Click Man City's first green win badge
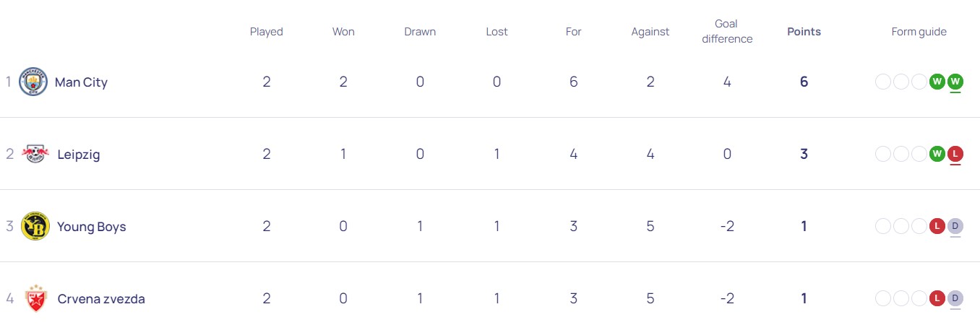Viewport: 980px width, 325px height. [x=937, y=82]
